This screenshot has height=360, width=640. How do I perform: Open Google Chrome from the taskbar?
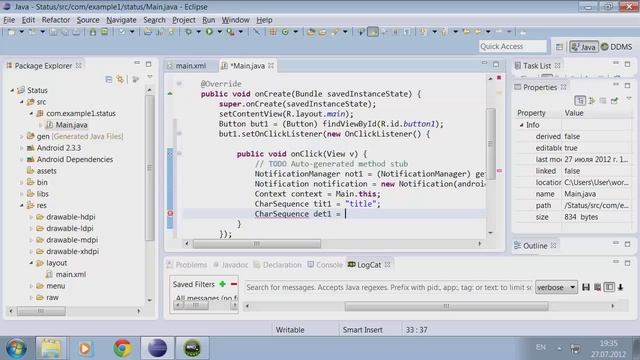122,348
